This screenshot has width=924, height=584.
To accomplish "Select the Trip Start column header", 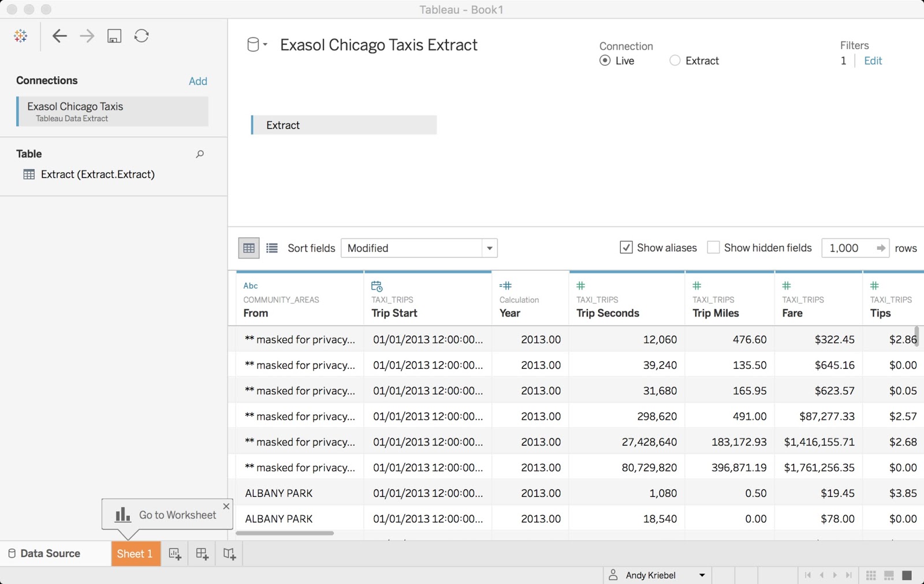I will (428, 299).
